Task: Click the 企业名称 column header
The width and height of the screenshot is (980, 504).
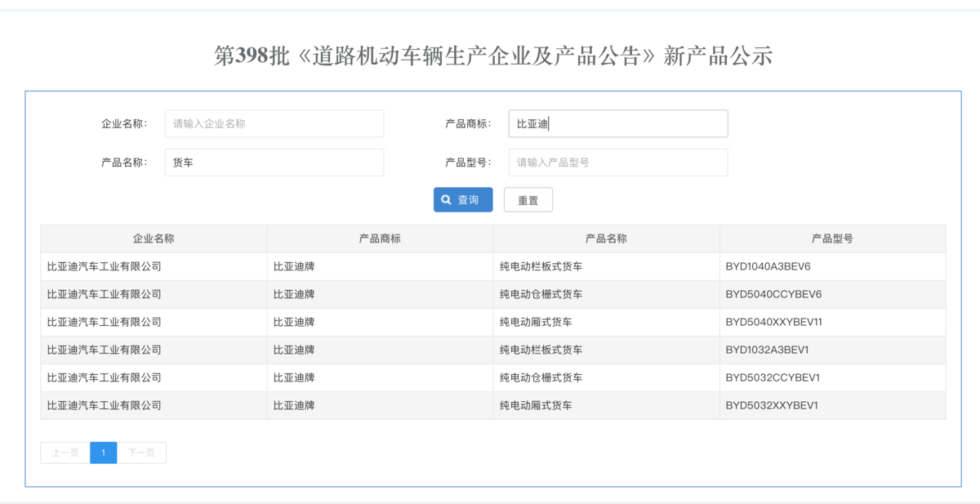Action: [154, 239]
